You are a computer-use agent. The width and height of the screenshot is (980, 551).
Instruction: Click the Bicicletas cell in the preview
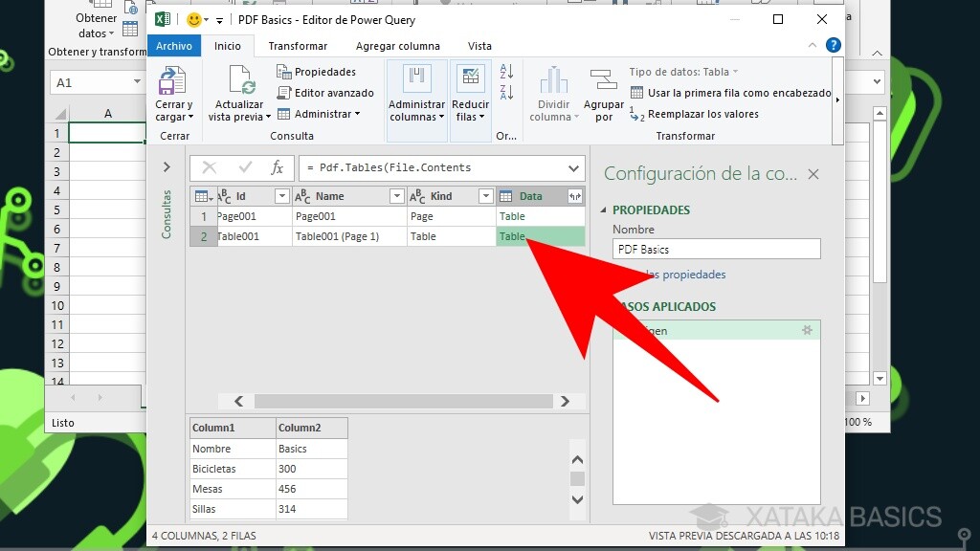click(x=233, y=469)
